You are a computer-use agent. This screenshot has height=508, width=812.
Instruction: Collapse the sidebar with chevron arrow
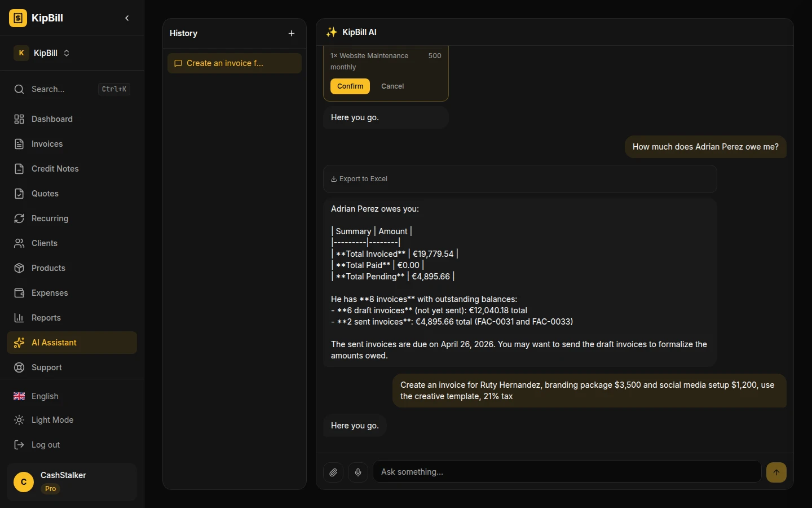click(x=127, y=18)
